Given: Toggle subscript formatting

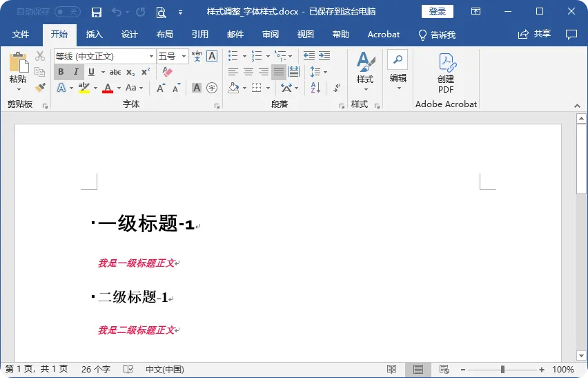Looking at the screenshot, I should pyautogui.click(x=130, y=72).
